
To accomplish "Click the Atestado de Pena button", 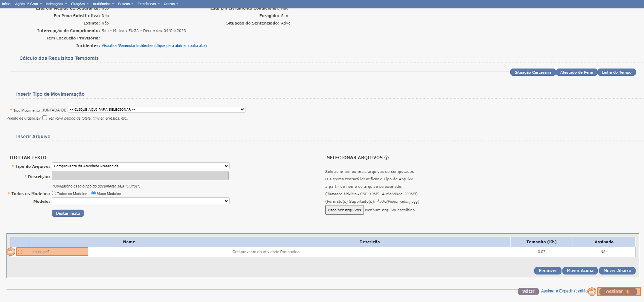I will 576,72.
